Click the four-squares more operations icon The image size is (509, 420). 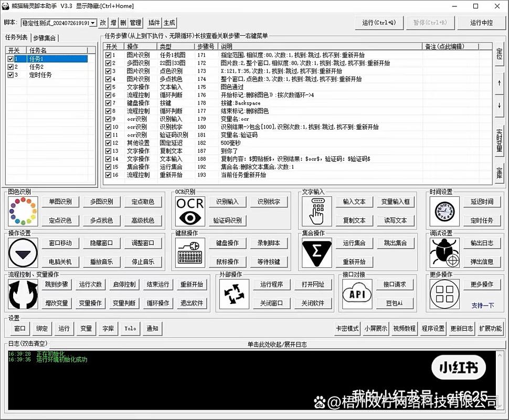tap(444, 294)
